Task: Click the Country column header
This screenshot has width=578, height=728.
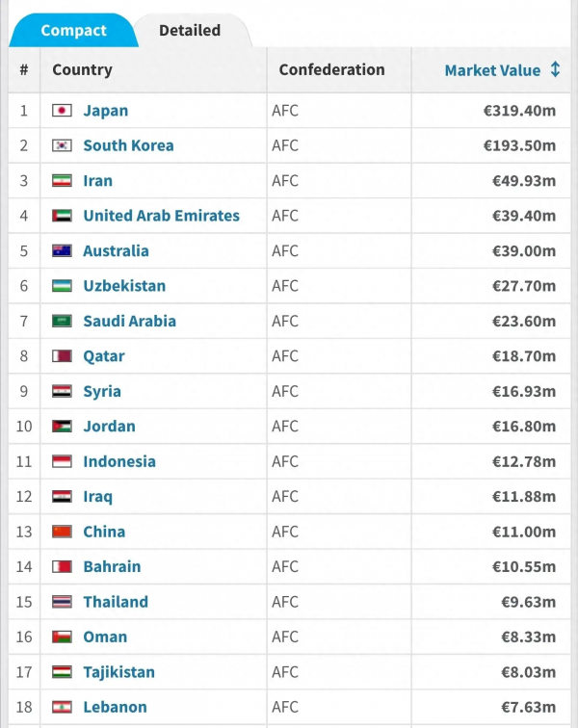Action: click(x=82, y=70)
